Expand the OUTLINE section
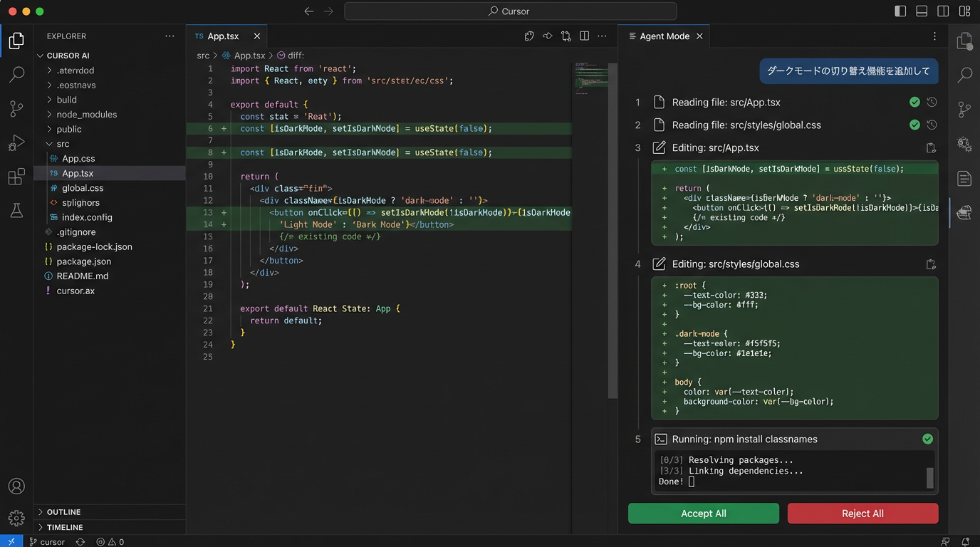Image resolution: width=980 pixels, height=547 pixels. [63, 512]
